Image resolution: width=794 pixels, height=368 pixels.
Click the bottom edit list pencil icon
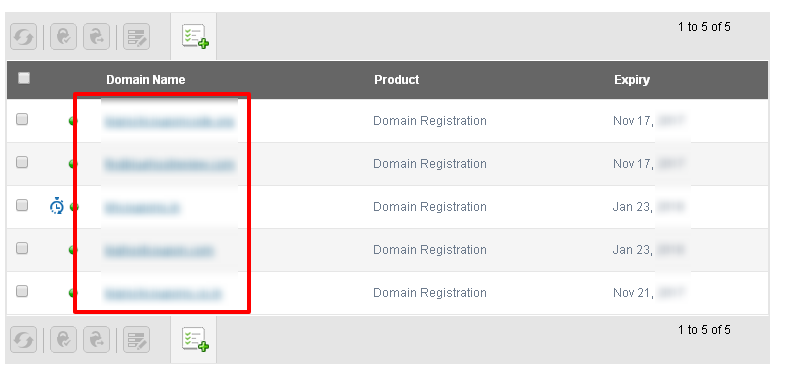click(x=136, y=340)
